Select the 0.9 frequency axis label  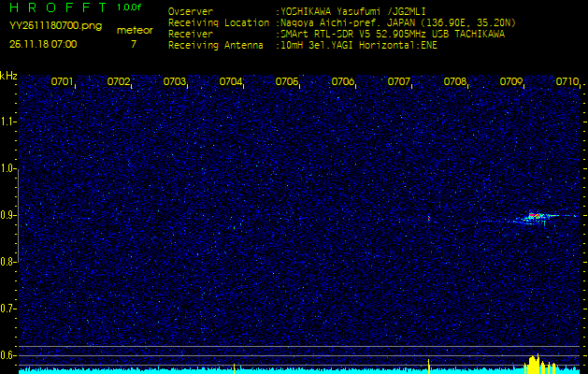pos(8,215)
